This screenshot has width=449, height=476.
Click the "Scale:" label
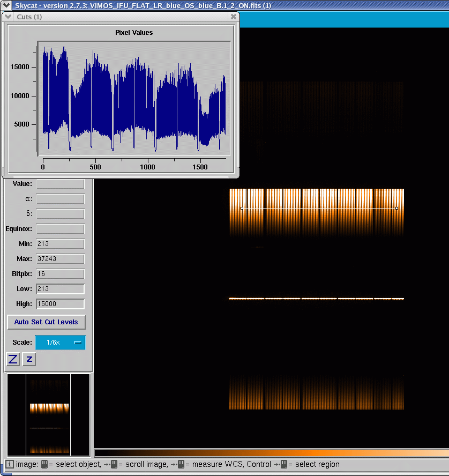pos(22,343)
